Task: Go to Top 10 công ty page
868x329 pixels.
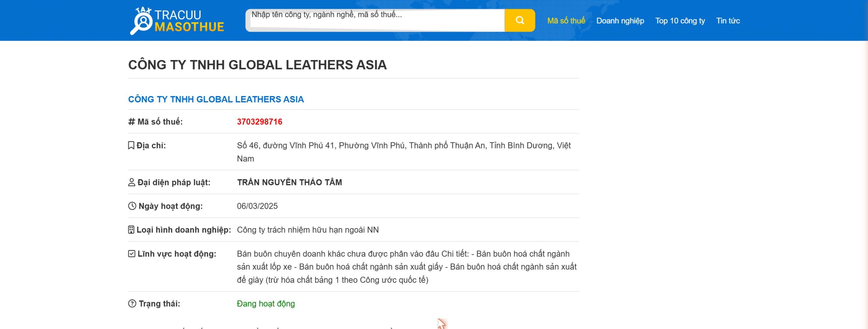Action: pyautogui.click(x=680, y=21)
